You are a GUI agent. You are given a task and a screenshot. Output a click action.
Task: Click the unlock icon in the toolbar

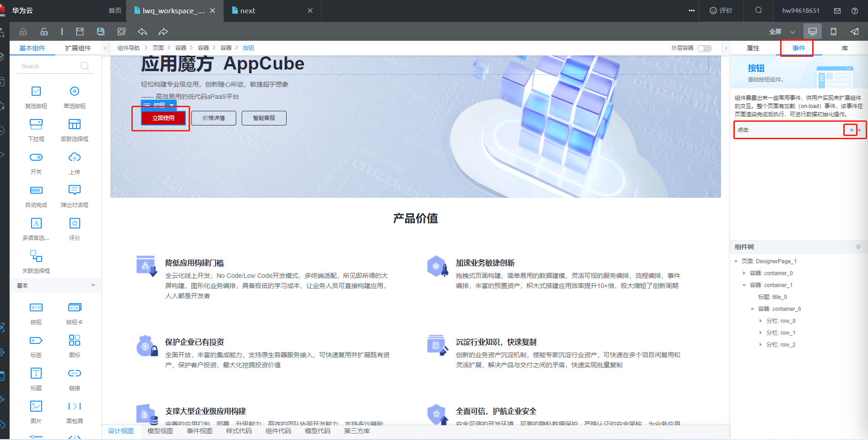pos(44,32)
